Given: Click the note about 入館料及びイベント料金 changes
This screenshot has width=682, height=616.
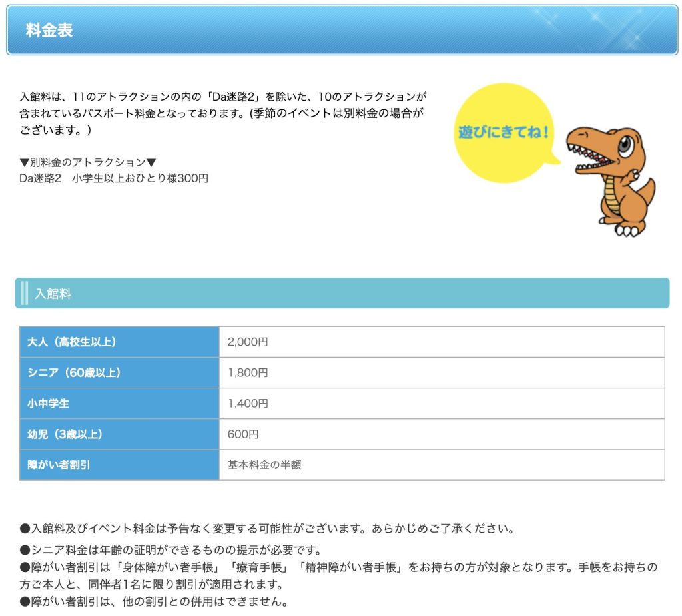Looking at the screenshot, I should [x=267, y=529].
